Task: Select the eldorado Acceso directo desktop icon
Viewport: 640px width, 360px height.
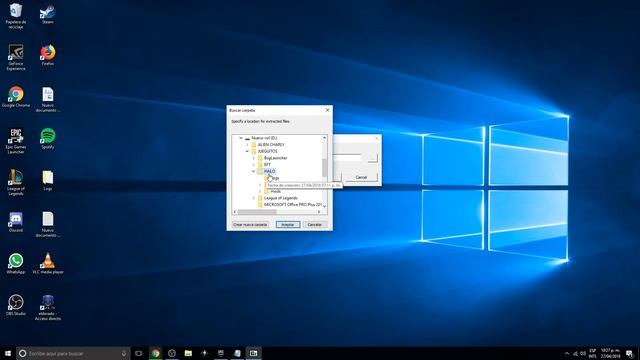Action: [x=48, y=307]
